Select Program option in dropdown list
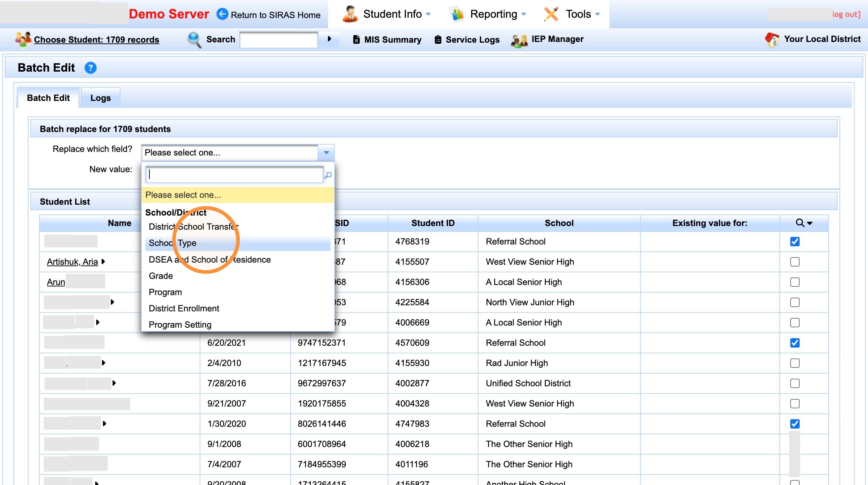 238,292
